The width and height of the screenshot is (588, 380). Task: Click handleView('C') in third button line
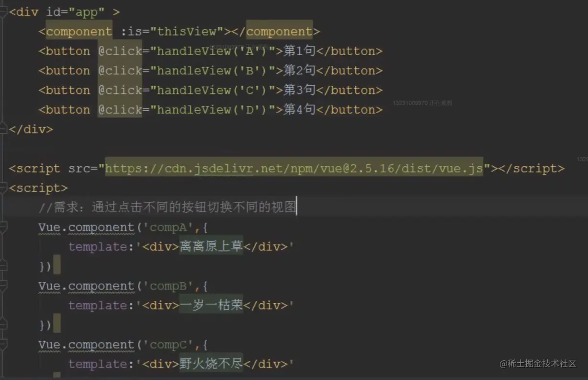(x=212, y=91)
